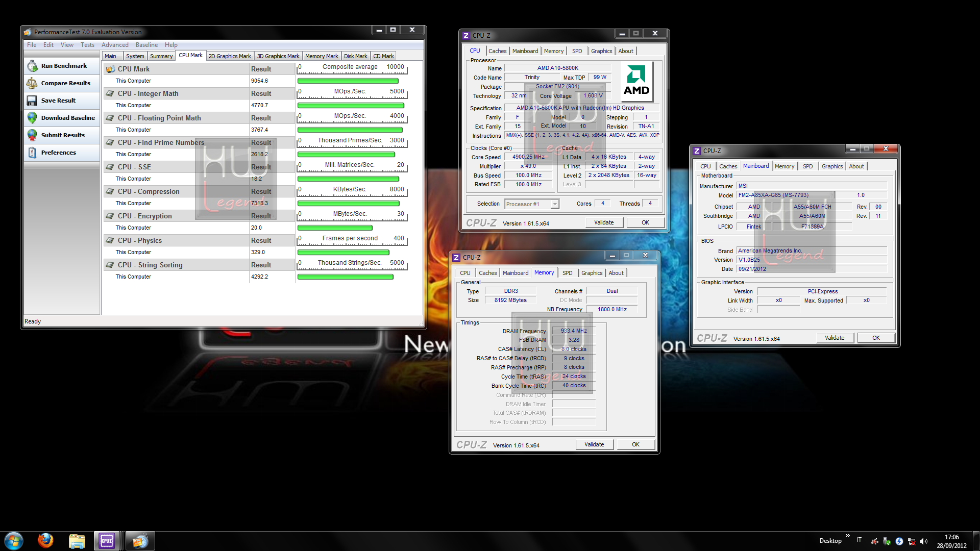Click Validate in CPU-Z memory window
The image size is (980, 551).
(594, 444)
